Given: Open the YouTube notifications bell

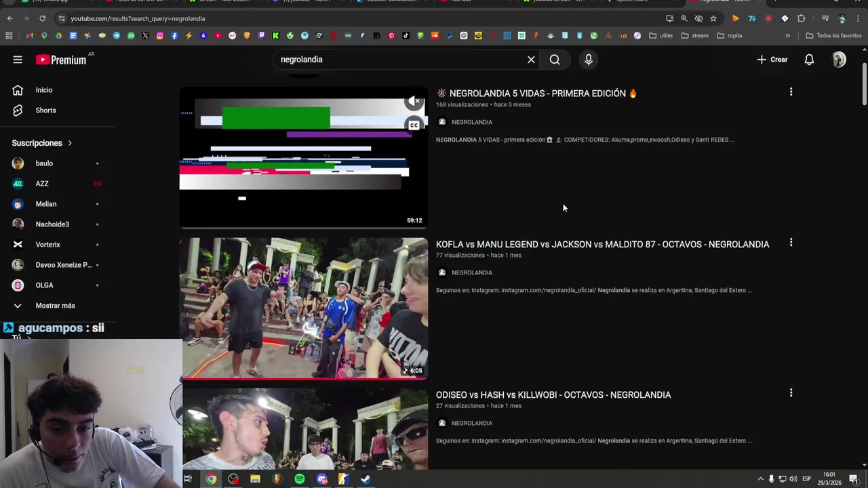Looking at the screenshot, I should click(x=809, y=60).
